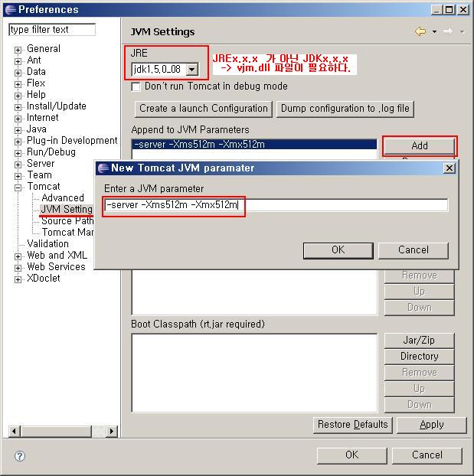Confirm OK in JVM parameter dialog
This screenshot has height=476, width=474.
coord(338,250)
